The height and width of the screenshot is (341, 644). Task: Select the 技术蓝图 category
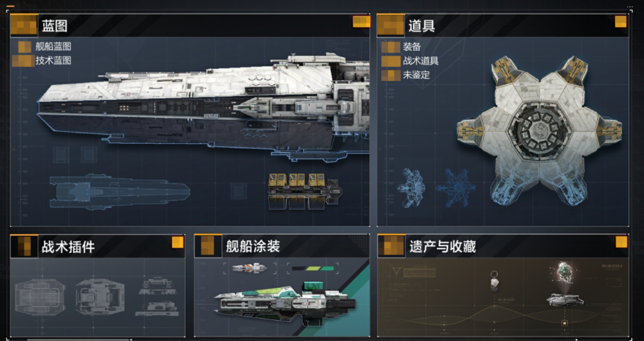(53, 60)
